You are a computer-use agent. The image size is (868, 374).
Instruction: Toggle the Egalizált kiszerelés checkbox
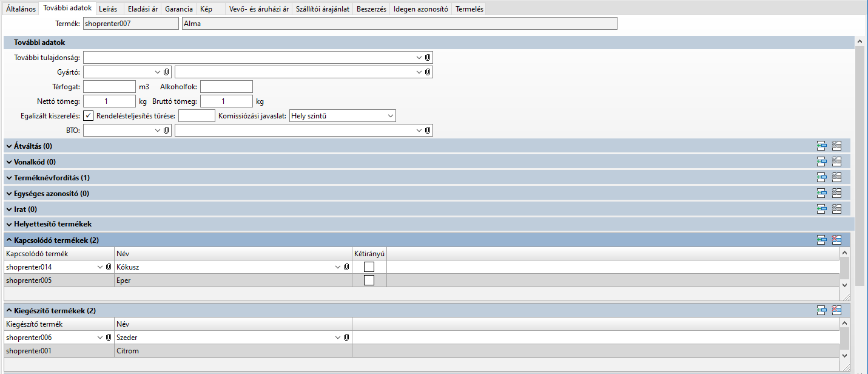(89, 115)
